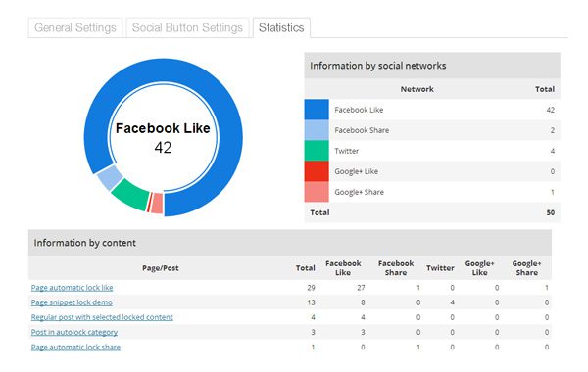The width and height of the screenshot is (588, 372).
Task: Click the number 42 in chart center
Action: 163,148
